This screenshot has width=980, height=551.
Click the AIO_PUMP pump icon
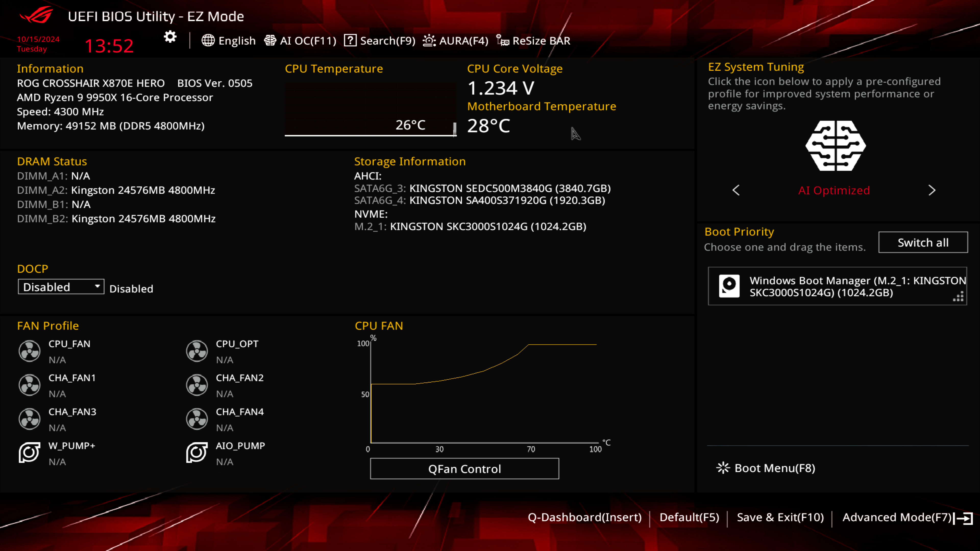[x=197, y=453]
